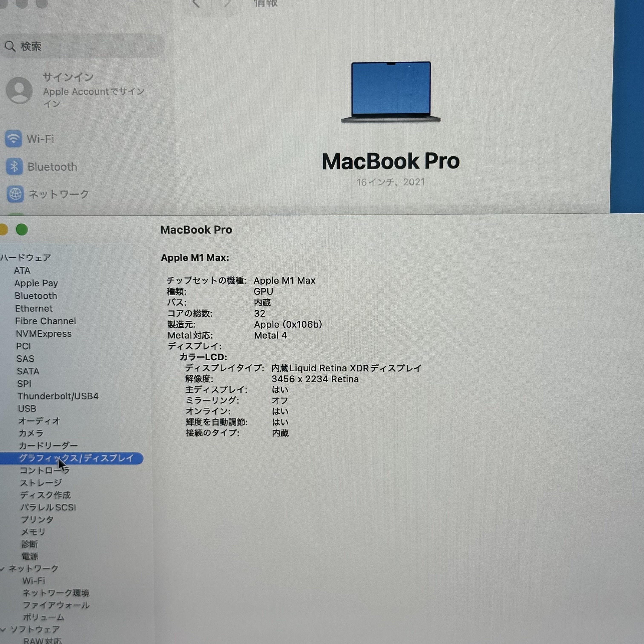This screenshot has width=644, height=644.
Task: Click the Bluetooth icon in System Settings sidebar
Action: point(14,166)
